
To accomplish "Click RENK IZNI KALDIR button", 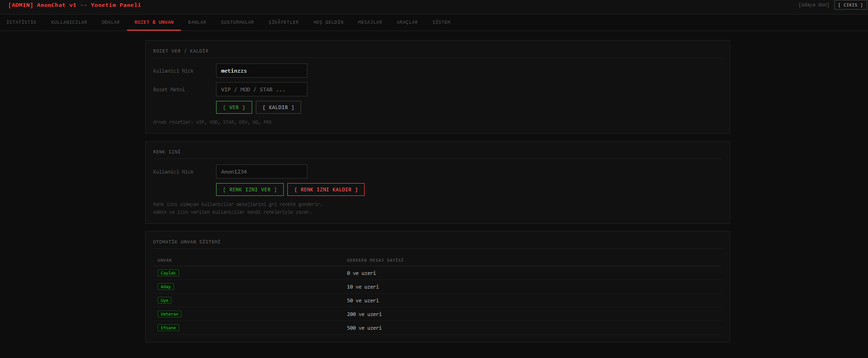I will click(326, 190).
